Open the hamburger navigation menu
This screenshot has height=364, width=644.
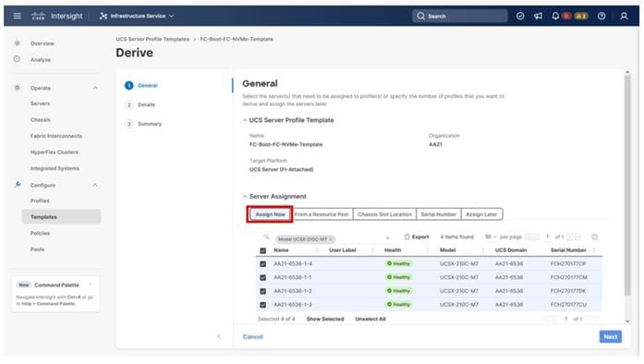tap(17, 16)
